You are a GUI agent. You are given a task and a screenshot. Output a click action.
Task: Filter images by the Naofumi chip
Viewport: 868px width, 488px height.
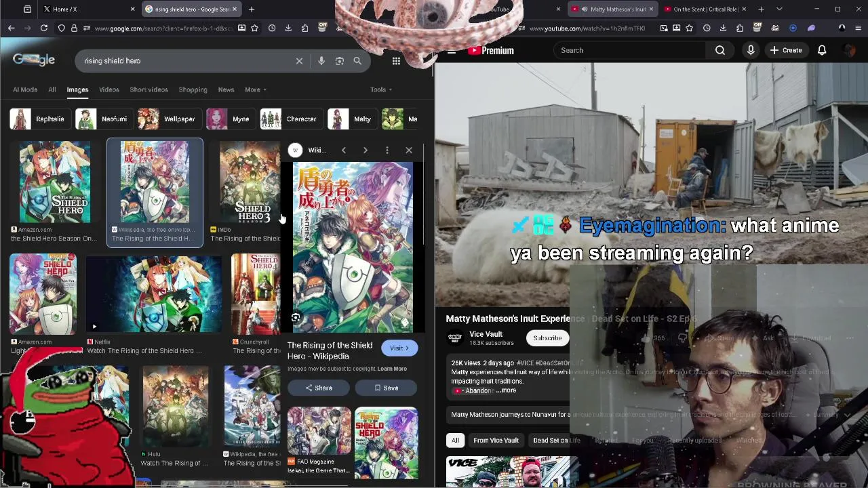103,119
